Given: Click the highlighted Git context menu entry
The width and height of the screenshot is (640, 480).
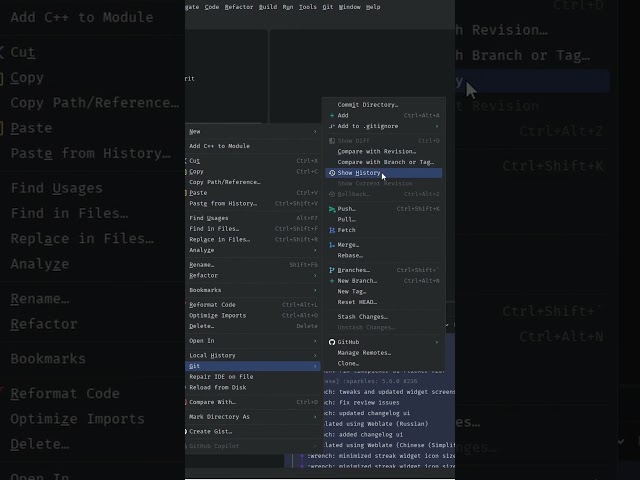Looking at the screenshot, I should click(252, 366).
